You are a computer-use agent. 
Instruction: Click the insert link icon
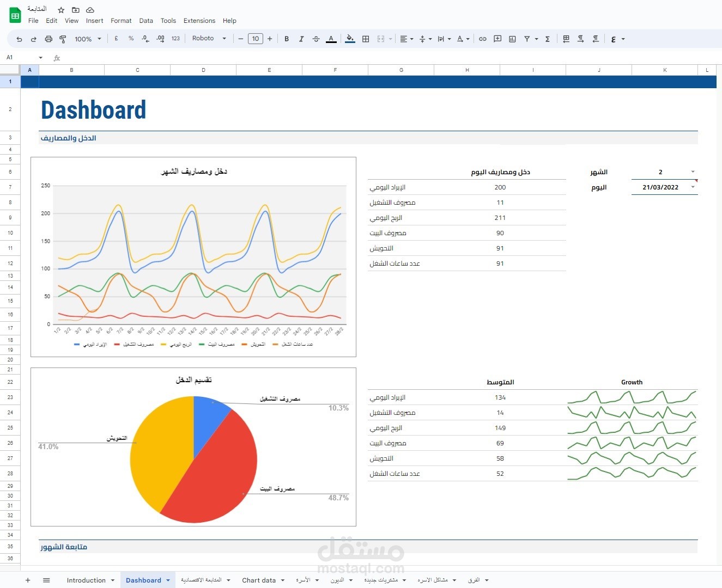(x=483, y=39)
